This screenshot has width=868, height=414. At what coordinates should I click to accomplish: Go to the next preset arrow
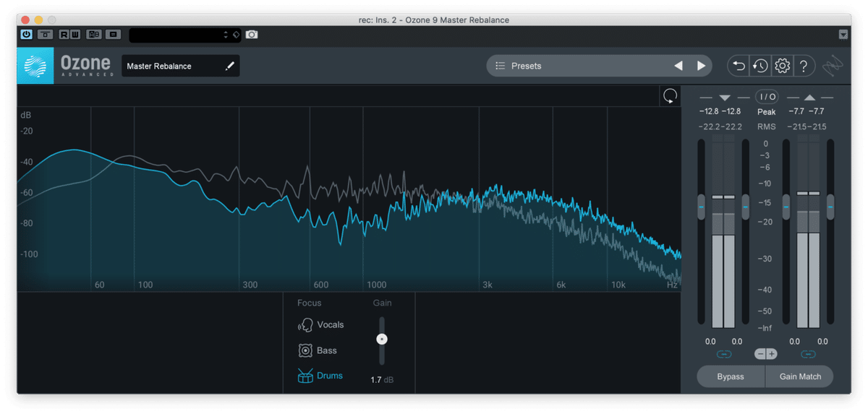click(x=701, y=66)
